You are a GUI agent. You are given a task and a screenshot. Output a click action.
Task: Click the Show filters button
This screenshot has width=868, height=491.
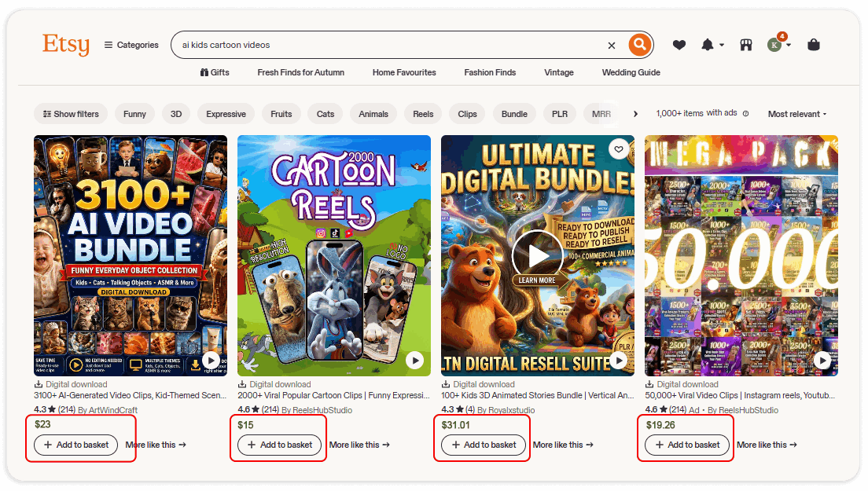click(x=70, y=114)
